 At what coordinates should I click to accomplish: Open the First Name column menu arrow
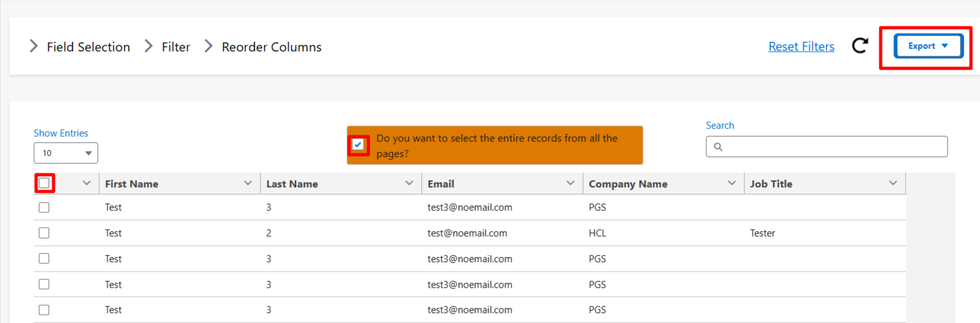(248, 184)
